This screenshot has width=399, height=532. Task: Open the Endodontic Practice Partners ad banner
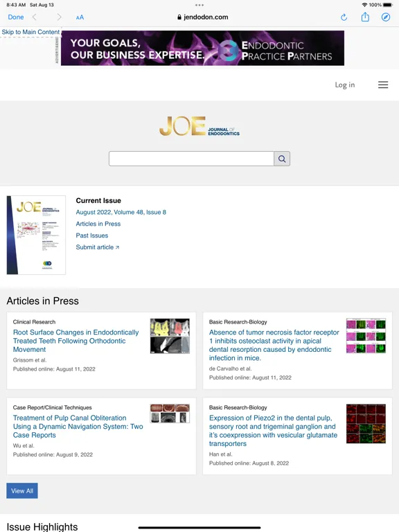pos(202,48)
